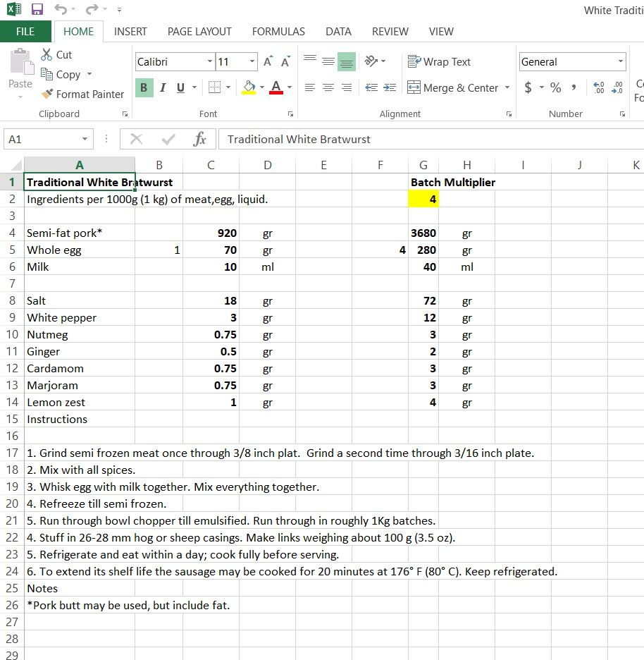Open the General number format dropdown
Viewport: 644px width, 660px height.
click(x=621, y=61)
